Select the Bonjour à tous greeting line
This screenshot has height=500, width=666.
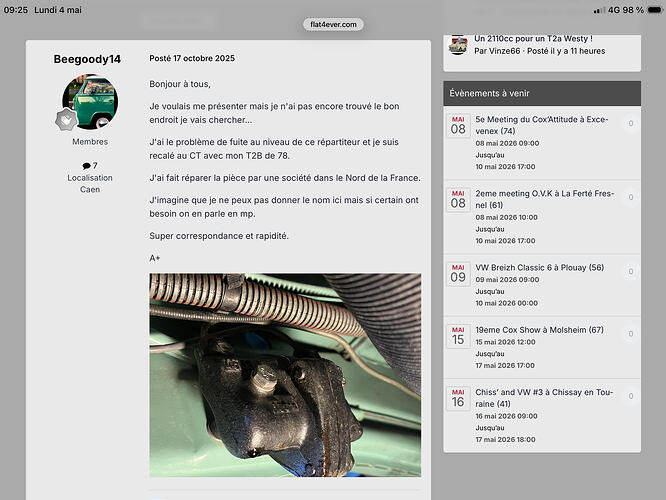tap(180, 84)
